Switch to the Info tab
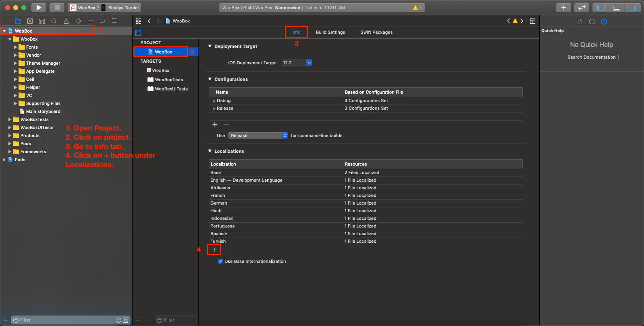 point(296,32)
